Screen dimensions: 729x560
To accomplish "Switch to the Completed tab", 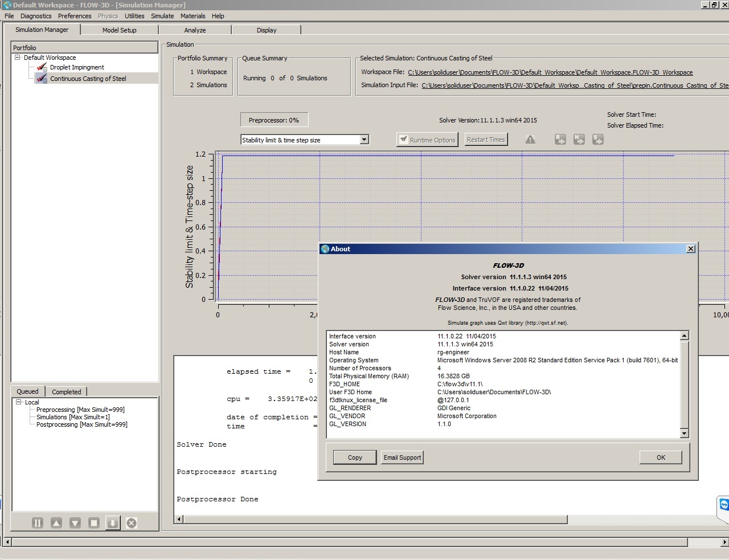I will coord(67,392).
